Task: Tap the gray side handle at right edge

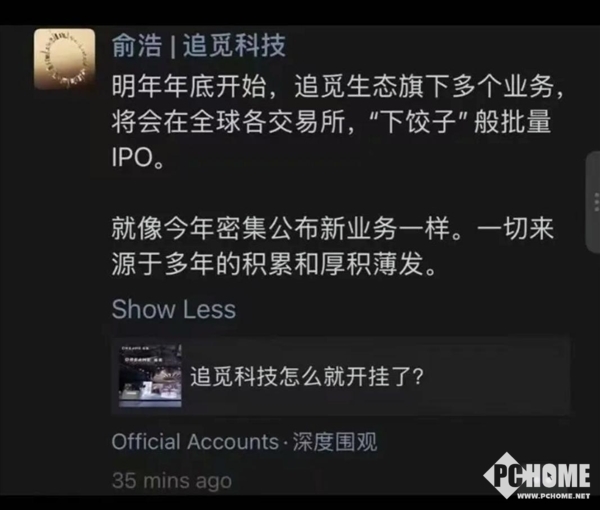Action: (593, 202)
